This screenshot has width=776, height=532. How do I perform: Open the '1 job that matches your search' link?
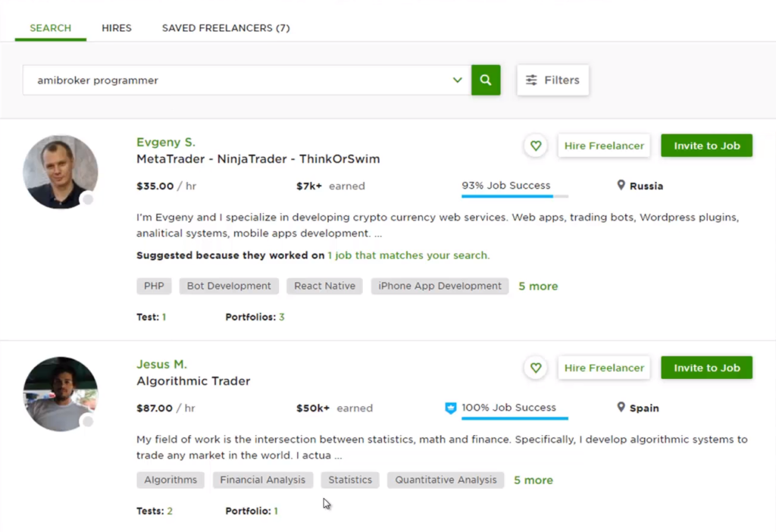tap(408, 255)
